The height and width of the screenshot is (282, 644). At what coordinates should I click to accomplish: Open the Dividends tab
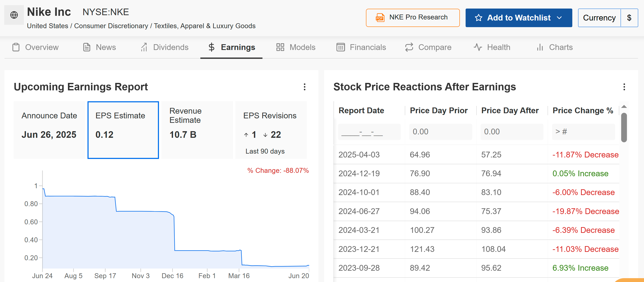click(165, 47)
